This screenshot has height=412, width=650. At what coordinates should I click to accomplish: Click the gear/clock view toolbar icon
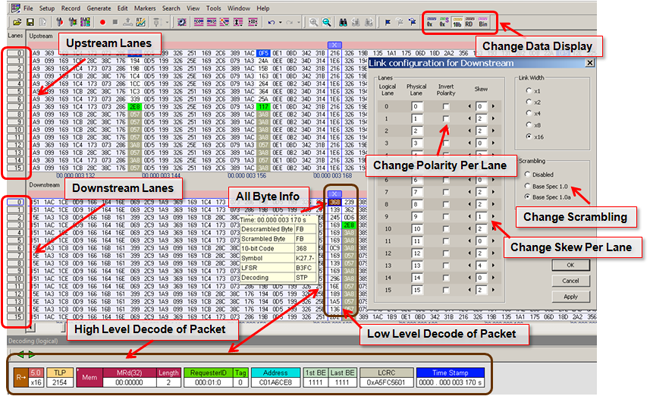[x=182, y=22]
